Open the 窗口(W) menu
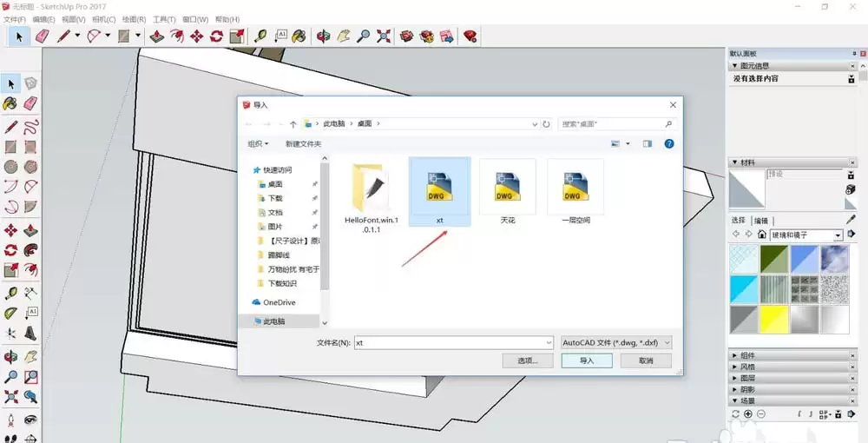 (195, 19)
